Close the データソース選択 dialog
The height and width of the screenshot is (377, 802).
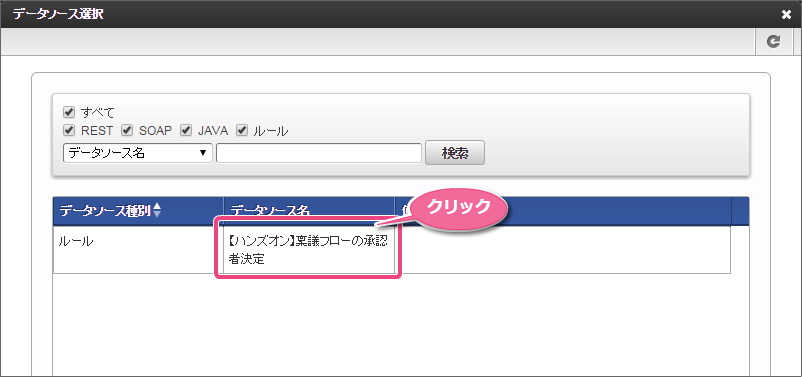pyautogui.click(x=786, y=15)
